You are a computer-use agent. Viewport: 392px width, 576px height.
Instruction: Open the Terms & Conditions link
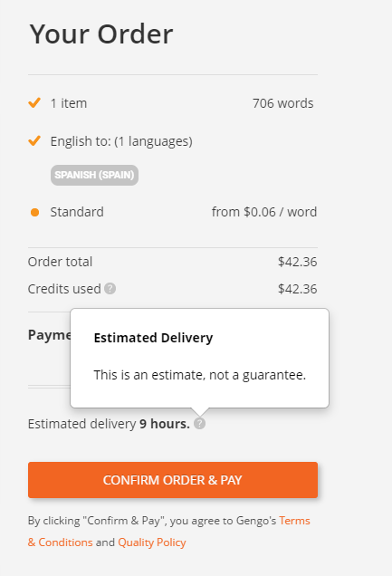(169, 532)
